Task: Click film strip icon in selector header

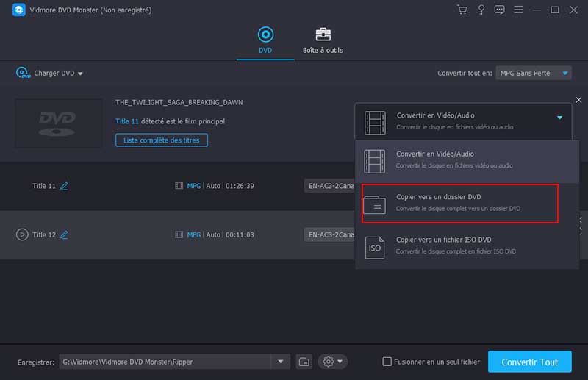Action: pyautogui.click(x=375, y=123)
